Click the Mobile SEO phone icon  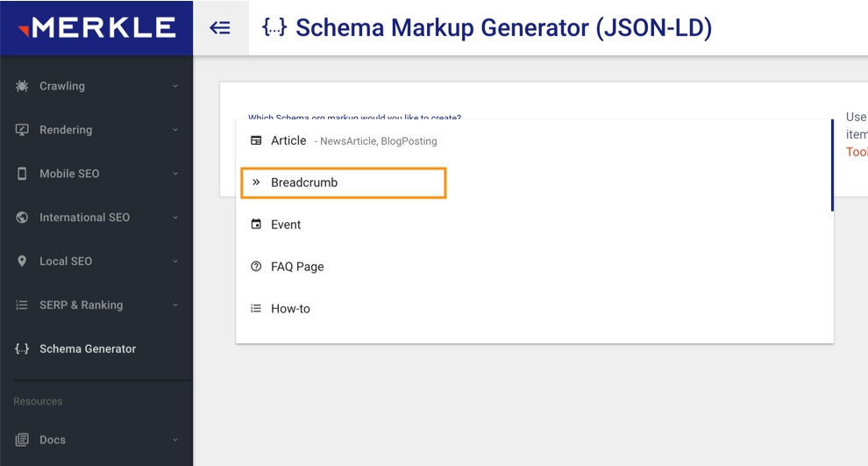tap(22, 174)
